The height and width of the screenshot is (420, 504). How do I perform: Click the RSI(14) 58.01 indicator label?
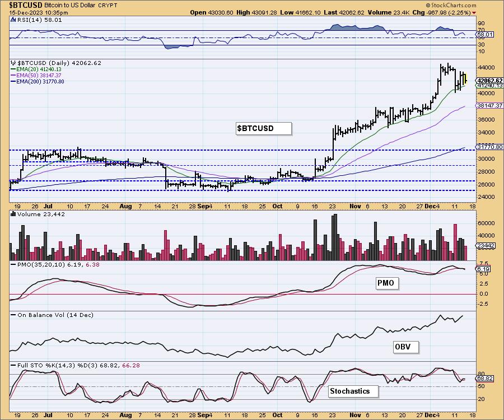coord(39,20)
